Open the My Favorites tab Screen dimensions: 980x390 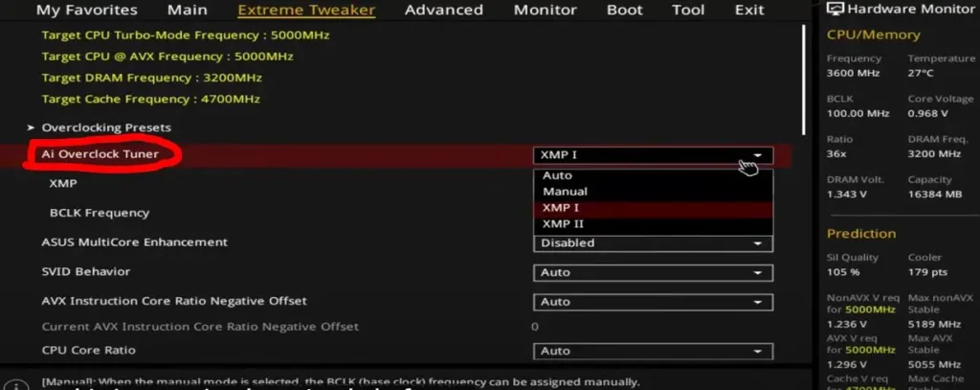click(87, 10)
